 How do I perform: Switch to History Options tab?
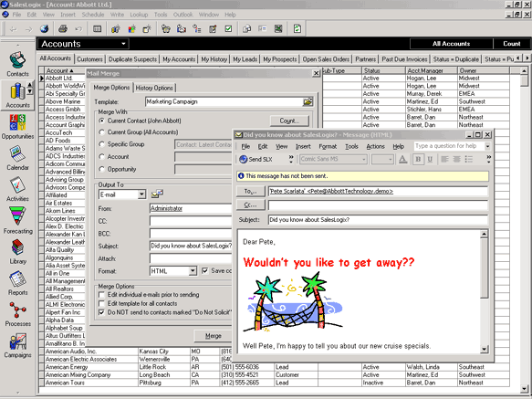(154, 88)
